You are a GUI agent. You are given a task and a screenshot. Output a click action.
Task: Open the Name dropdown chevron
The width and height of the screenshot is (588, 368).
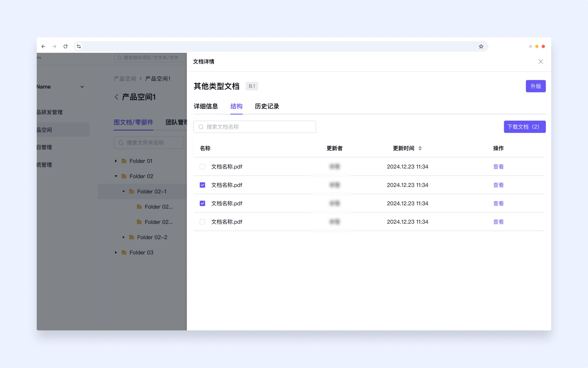pyautogui.click(x=82, y=87)
